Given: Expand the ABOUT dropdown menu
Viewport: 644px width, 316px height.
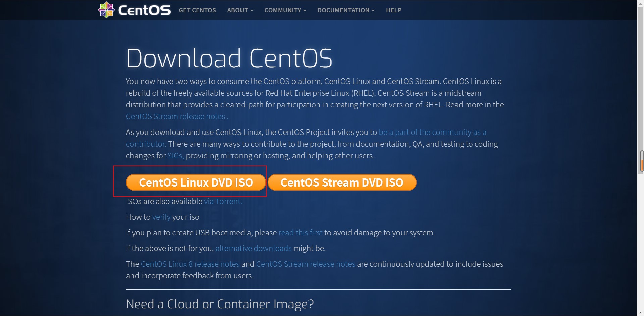Looking at the screenshot, I should (x=240, y=10).
